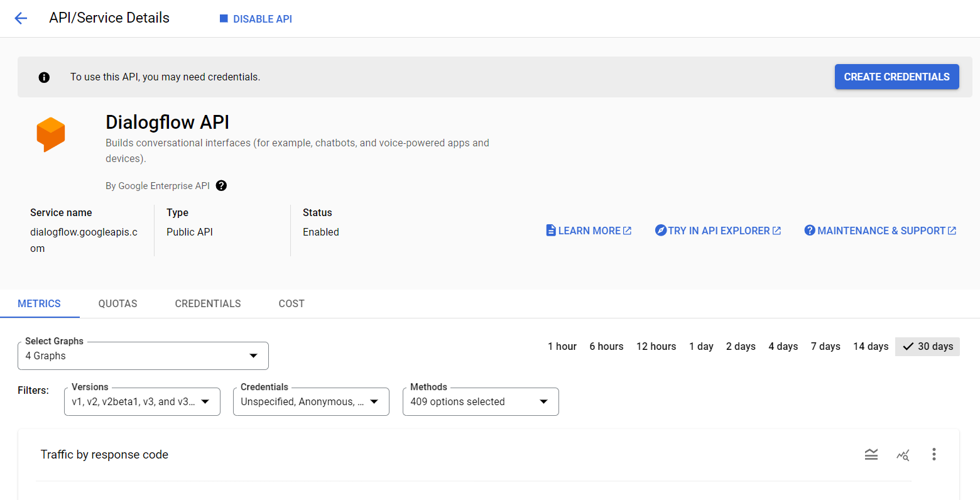Toggle the chart legend icon for Traffic graph
Viewport: 980px width, 500px height.
[871, 454]
